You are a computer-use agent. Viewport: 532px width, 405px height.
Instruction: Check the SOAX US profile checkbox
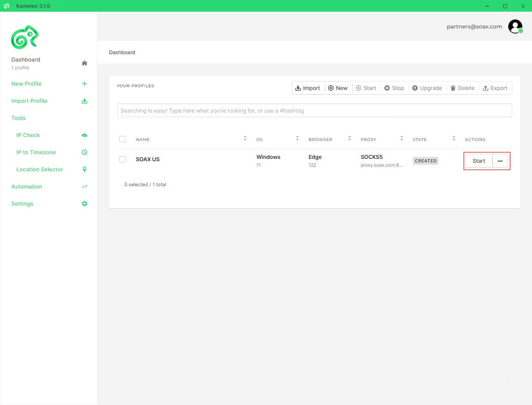coord(122,159)
